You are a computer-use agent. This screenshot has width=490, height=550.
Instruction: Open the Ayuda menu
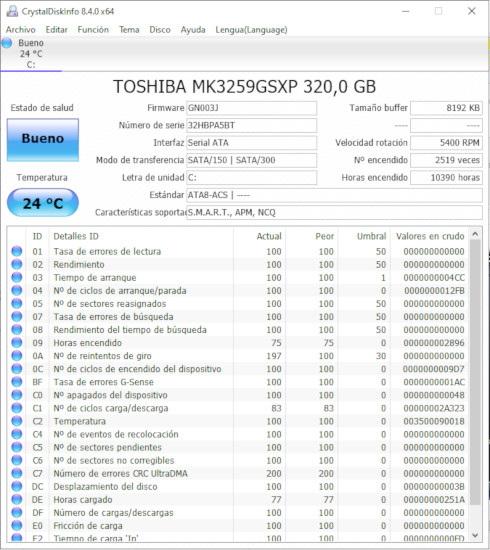[193, 30]
